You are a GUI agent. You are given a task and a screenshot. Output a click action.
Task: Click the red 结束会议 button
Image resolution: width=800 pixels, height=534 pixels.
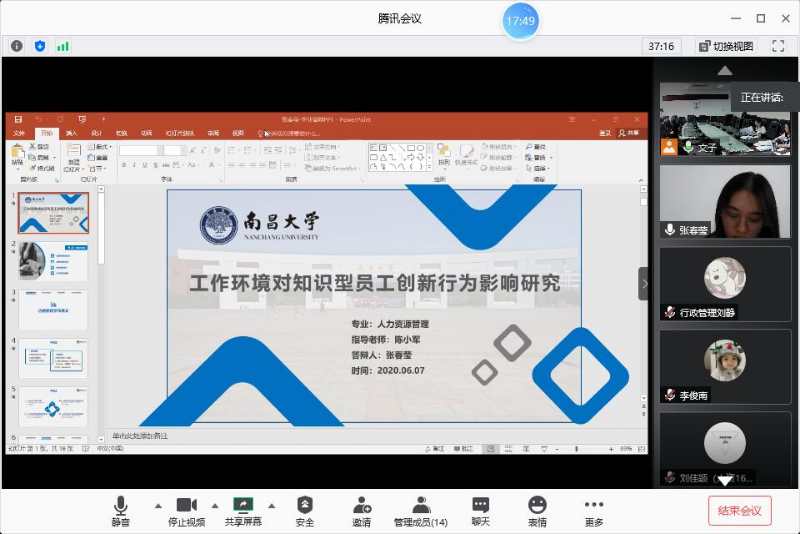click(740, 511)
